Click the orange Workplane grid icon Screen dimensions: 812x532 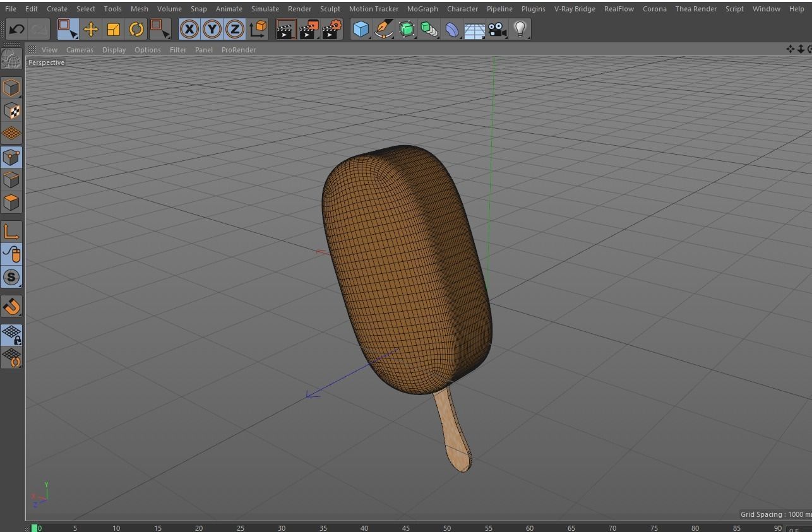point(11,134)
